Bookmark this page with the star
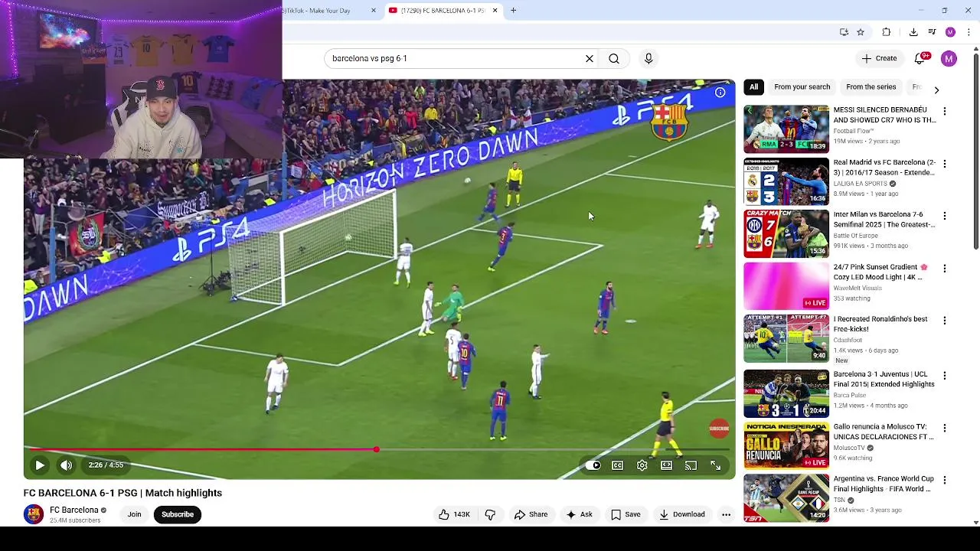Screen dimensions: 980x551 (861, 32)
